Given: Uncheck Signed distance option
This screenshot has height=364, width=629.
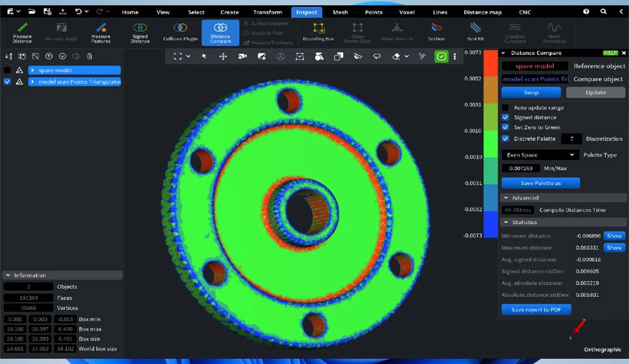Looking at the screenshot, I should tap(506, 117).
